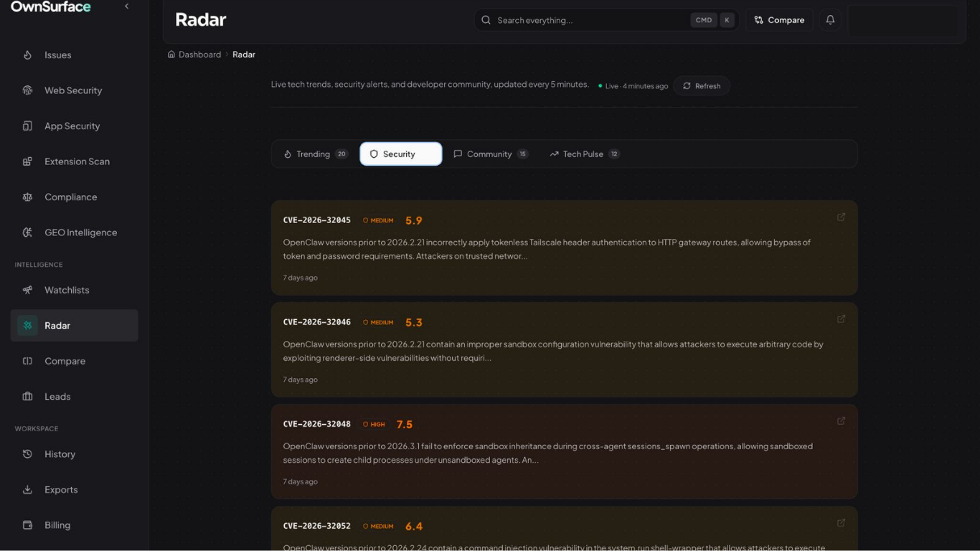Click the Exports download icon
The width and height of the screenshot is (980, 551).
pyautogui.click(x=27, y=490)
